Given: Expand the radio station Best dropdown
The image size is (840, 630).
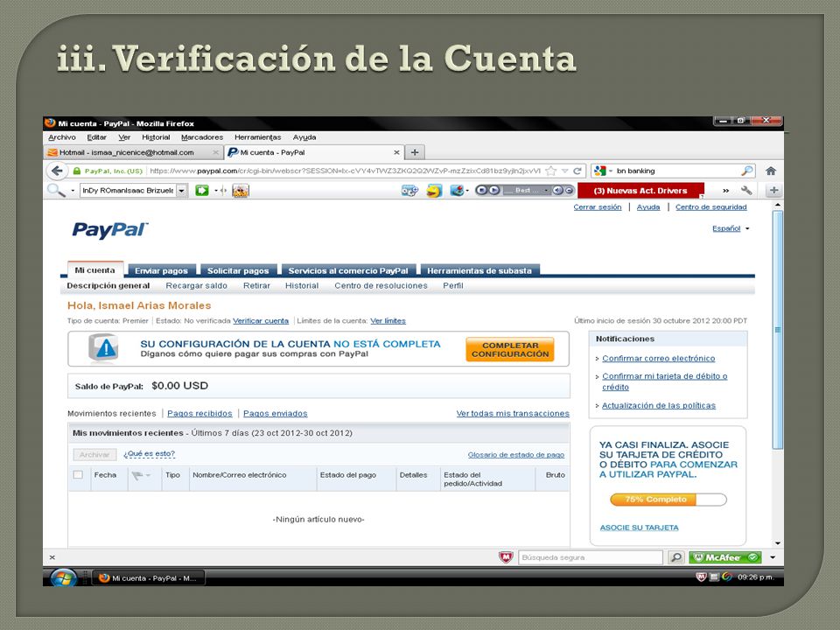Looking at the screenshot, I should [546, 190].
